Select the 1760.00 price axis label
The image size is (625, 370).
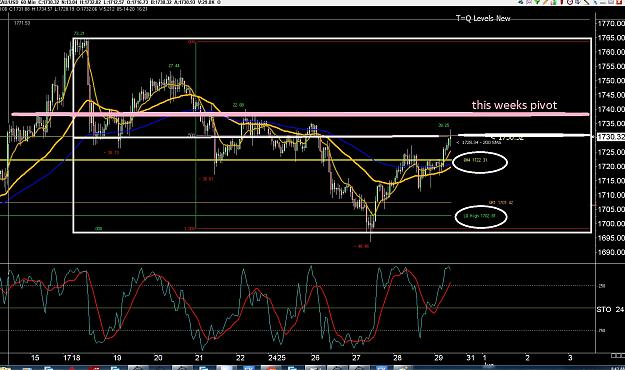(x=611, y=52)
